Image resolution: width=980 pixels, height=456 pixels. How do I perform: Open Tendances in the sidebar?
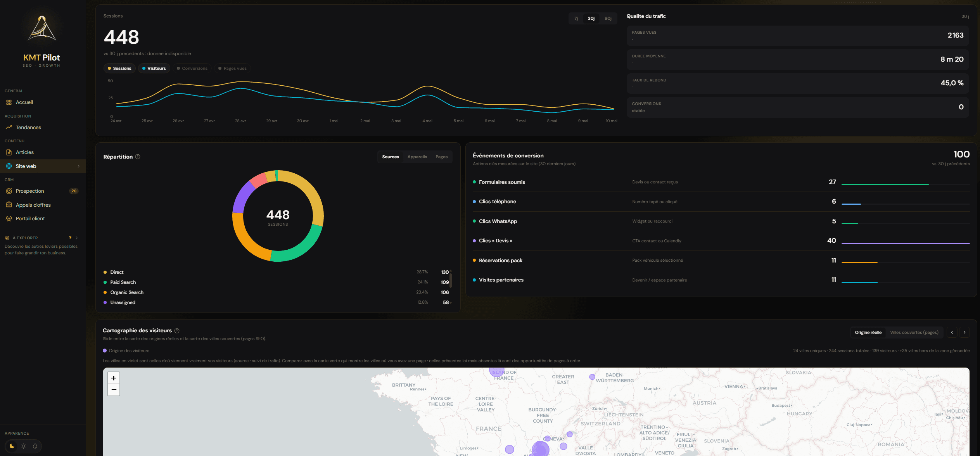43,127
